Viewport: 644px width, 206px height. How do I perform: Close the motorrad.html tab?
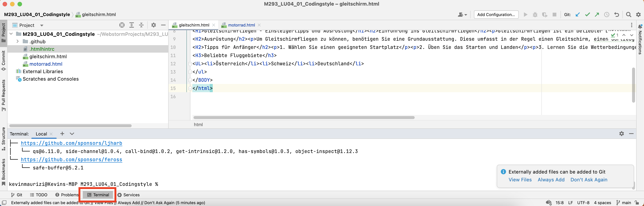pos(259,25)
